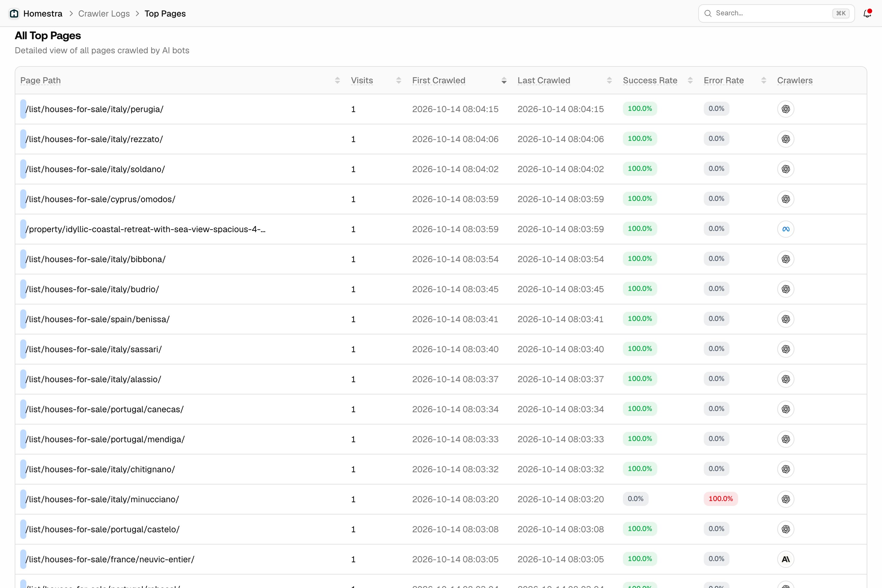The image size is (882, 588).
Task: Click the Meta crawler icon in idyllic-coastal-retreat row
Action: (786, 229)
